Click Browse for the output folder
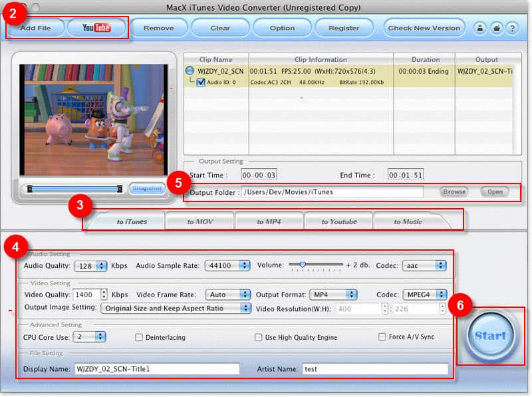 (x=454, y=192)
